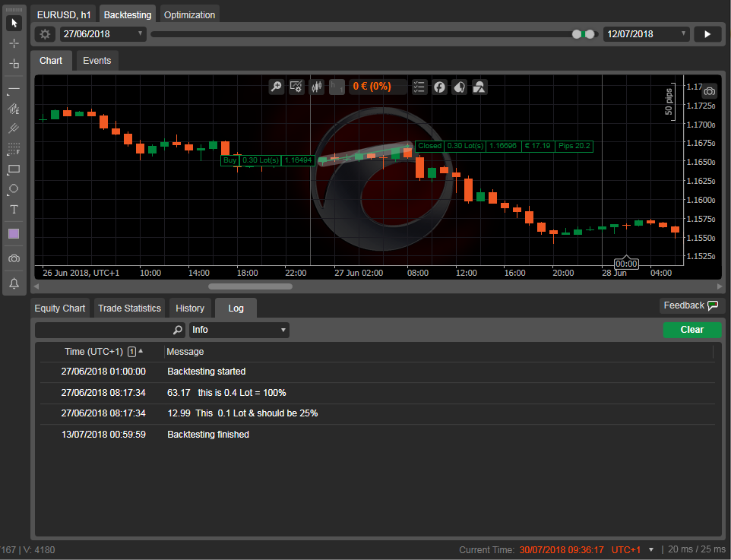
Task: Click the Buy 0.30 Lot(s) trade label
Action: pyautogui.click(x=267, y=160)
